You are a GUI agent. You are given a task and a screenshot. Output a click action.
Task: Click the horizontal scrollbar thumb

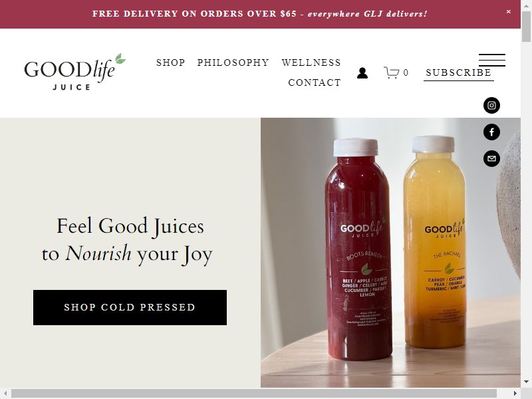point(254,394)
